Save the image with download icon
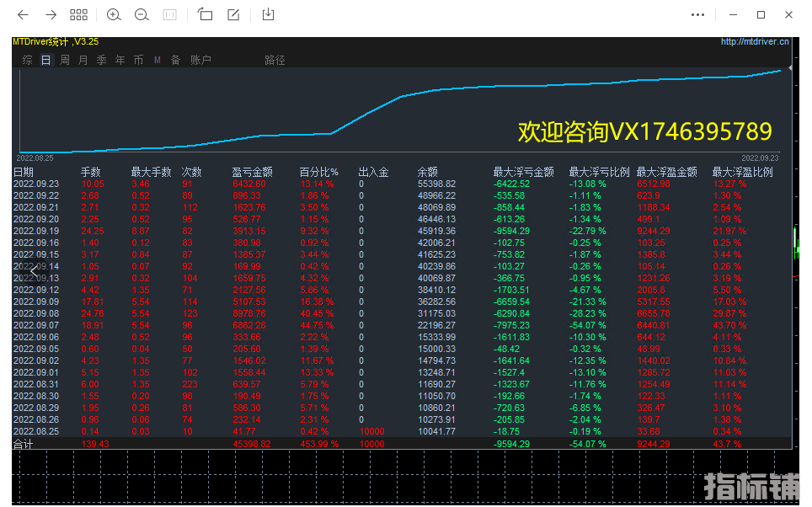 (x=268, y=14)
